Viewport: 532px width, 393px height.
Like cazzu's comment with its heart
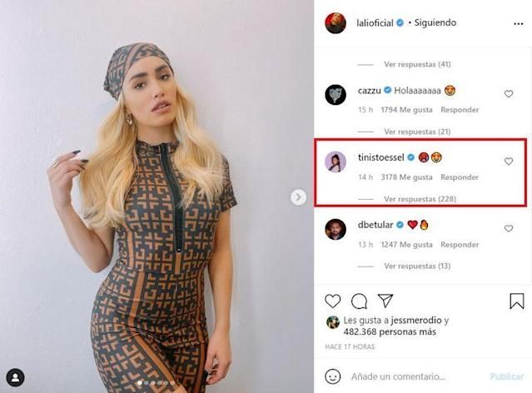click(508, 94)
